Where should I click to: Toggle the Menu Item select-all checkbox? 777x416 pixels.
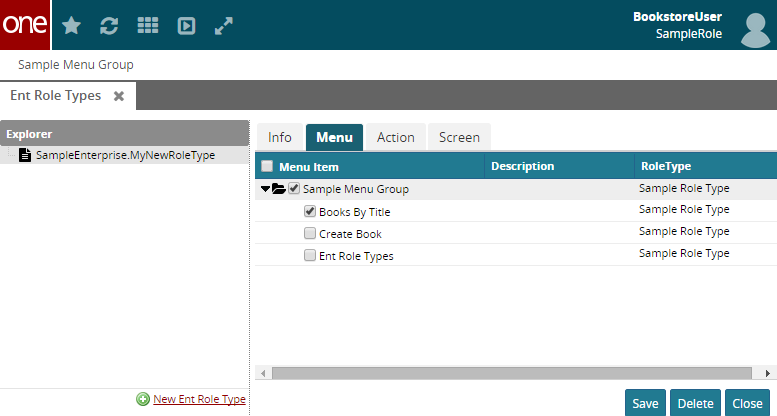[267, 166]
